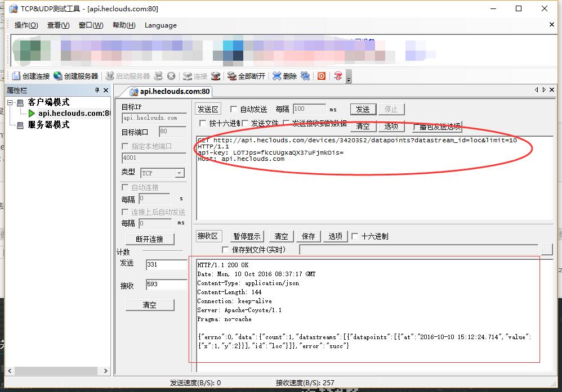Click the 连接 (connect) toolbar icon
Screen dimensions: 562x392
tap(187, 76)
